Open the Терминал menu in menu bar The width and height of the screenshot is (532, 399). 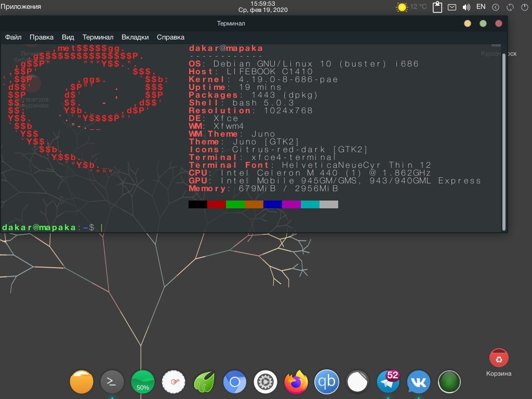coord(98,37)
